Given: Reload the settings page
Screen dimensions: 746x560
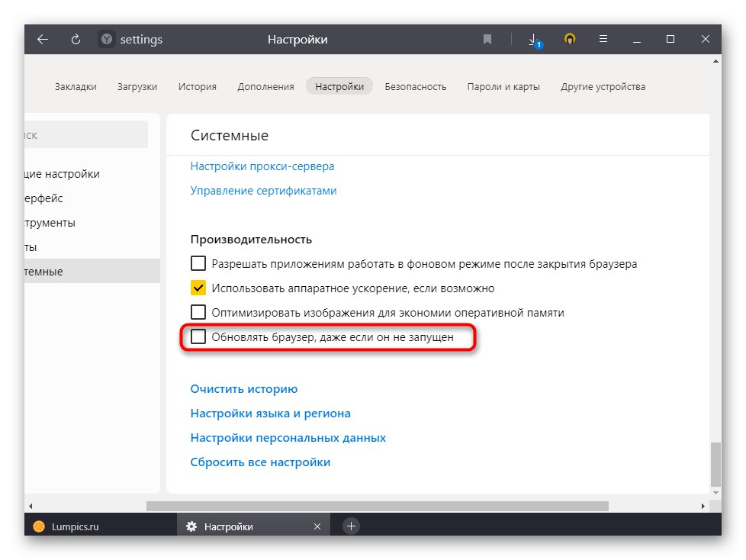Looking at the screenshot, I should [75, 39].
